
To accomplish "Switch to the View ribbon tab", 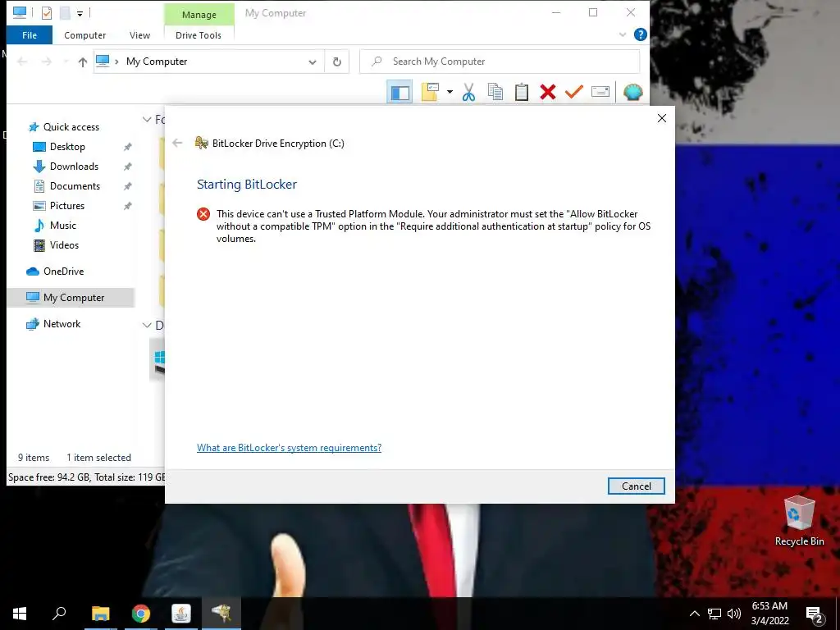I will (x=139, y=35).
